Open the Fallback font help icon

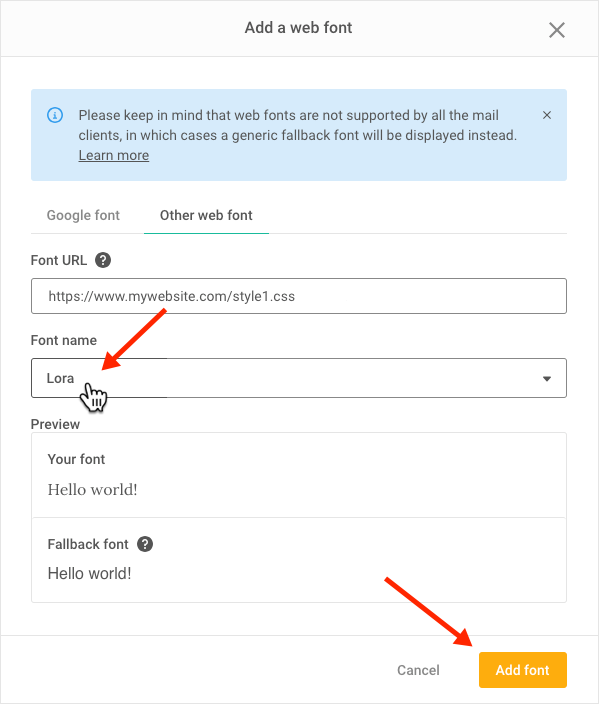coord(145,544)
